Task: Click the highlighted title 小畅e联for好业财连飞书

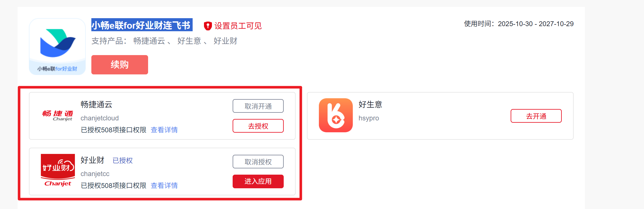Action: click(142, 25)
